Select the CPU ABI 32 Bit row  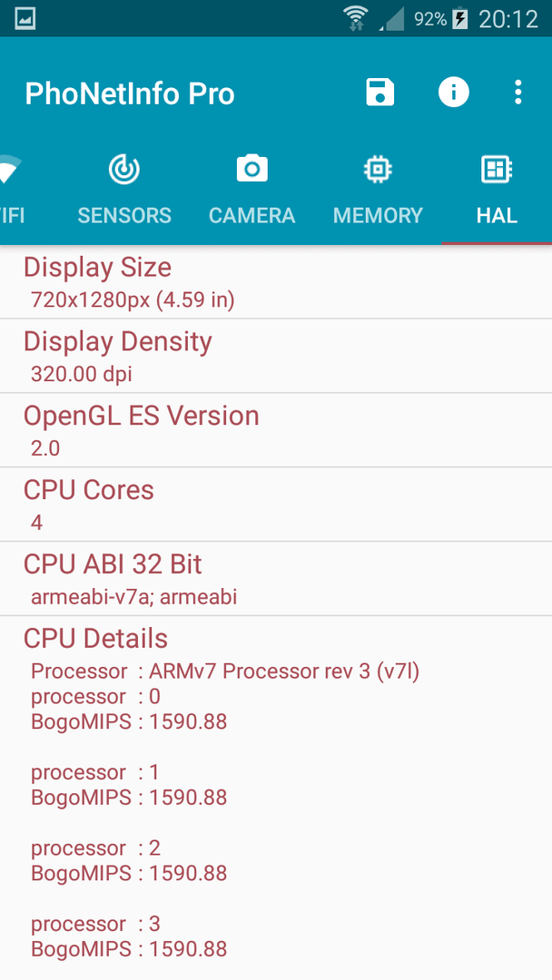click(276, 579)
